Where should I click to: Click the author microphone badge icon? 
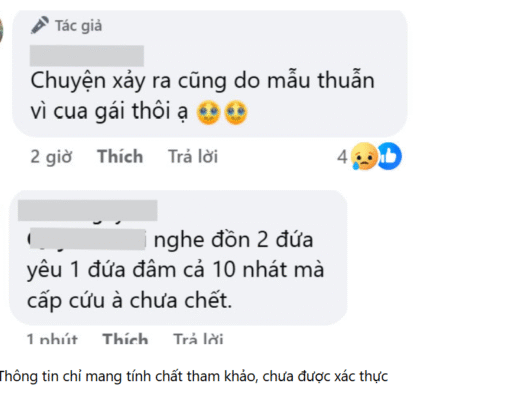click(x=40, y=25)
